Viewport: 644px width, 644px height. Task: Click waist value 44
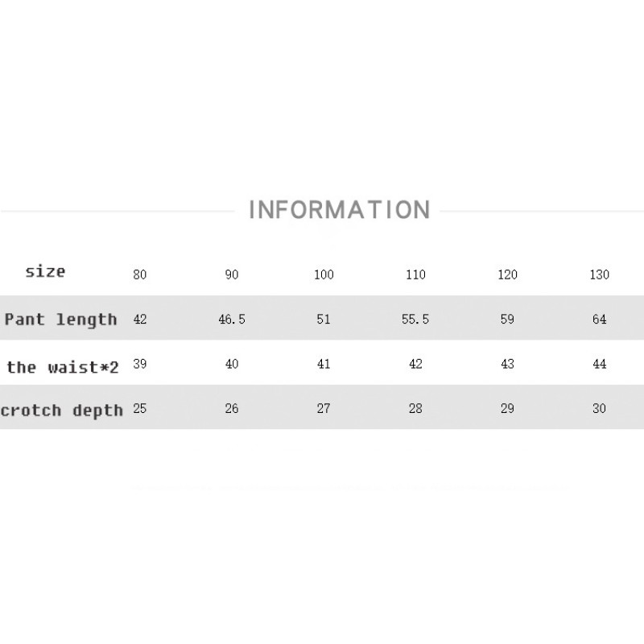599,365
